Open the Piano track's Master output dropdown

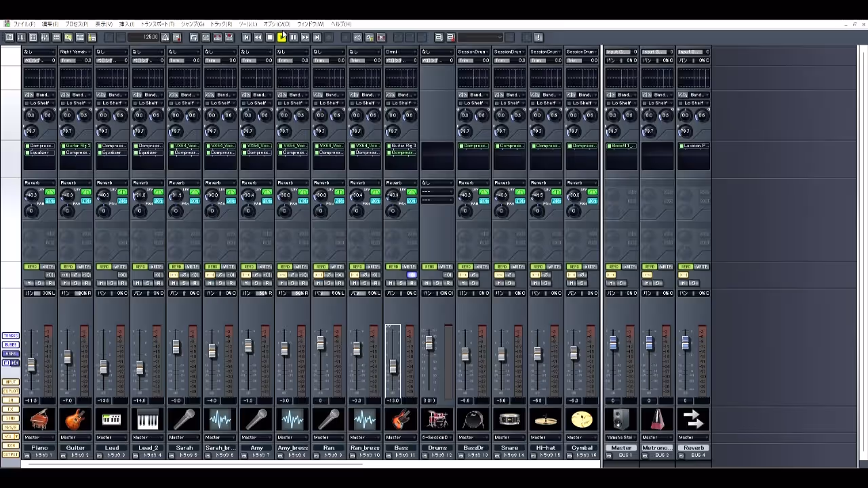point(39,437)
